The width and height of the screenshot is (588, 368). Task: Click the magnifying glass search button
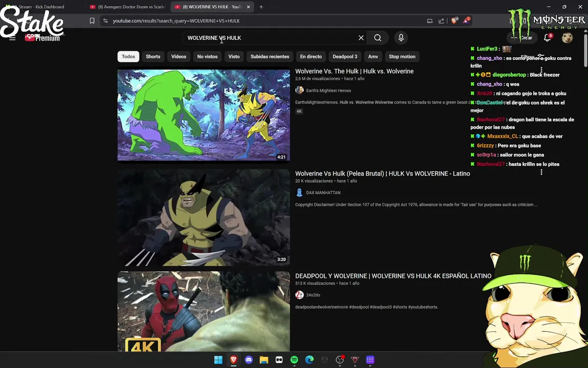pyautogui.click(x=378, y=38)
